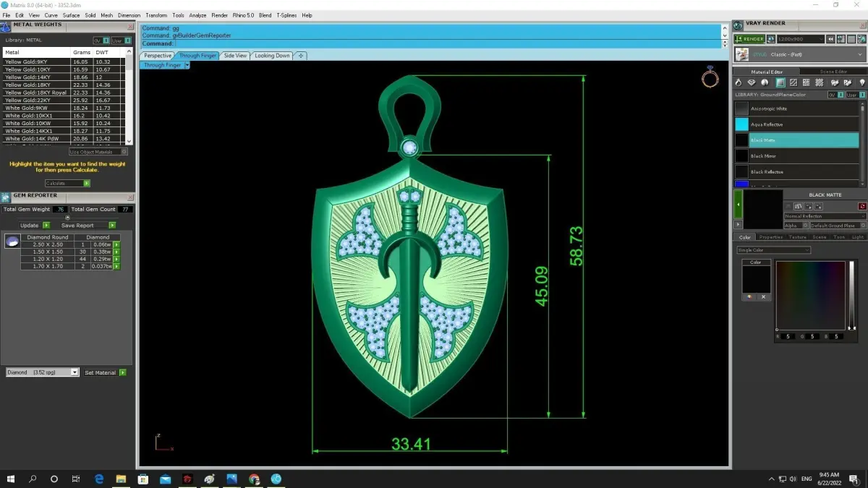Open the Toon tab
The image size is (868, 488).
(839, 237)
